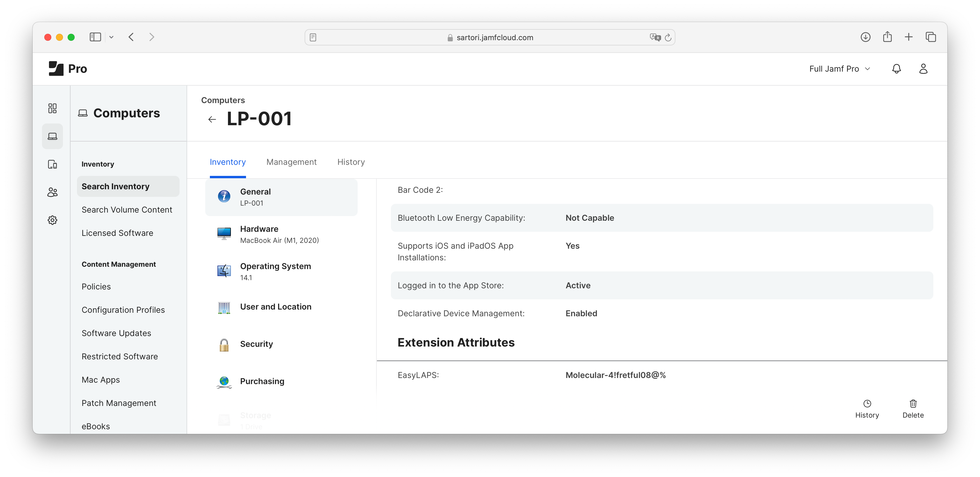
Task: Click the EasyLAPS value Molecular-4!fretful08@%
Action: tap(615, 375)
